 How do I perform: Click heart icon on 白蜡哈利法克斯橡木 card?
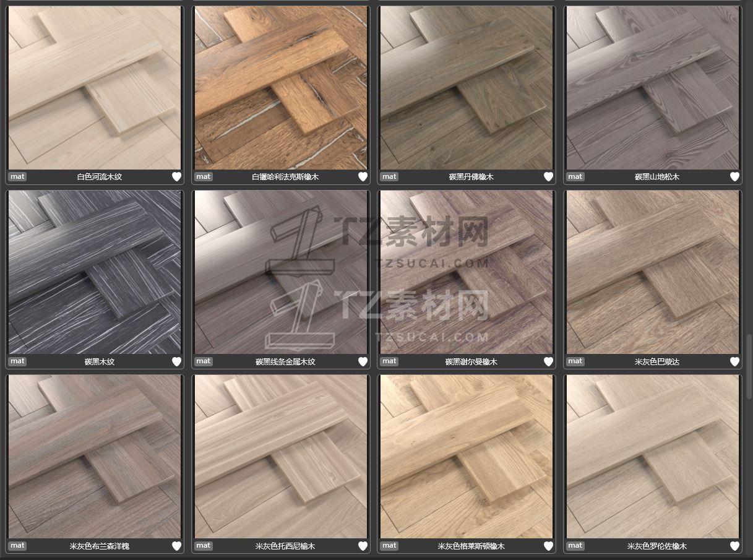point(363,177)
